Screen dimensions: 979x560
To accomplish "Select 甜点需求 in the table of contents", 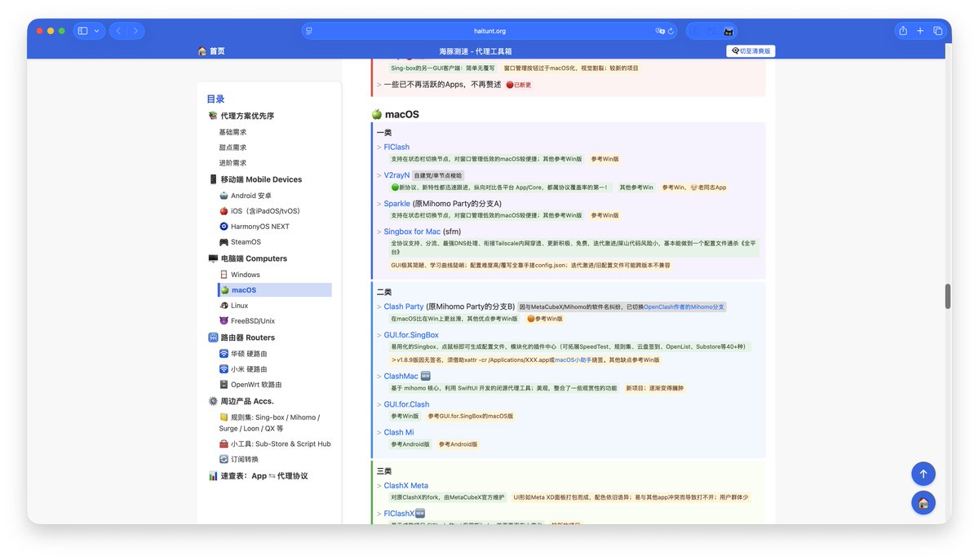I will pyautogui.click(x=233, y=148).
